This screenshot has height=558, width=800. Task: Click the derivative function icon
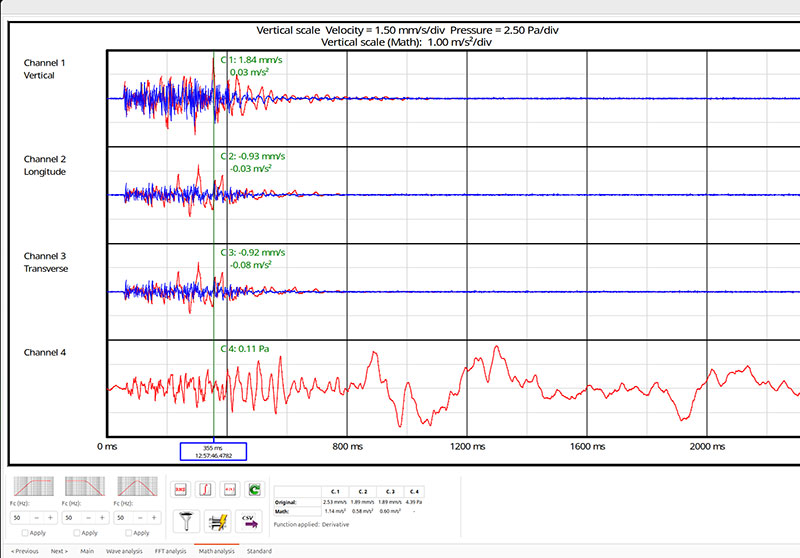point(181,489)
